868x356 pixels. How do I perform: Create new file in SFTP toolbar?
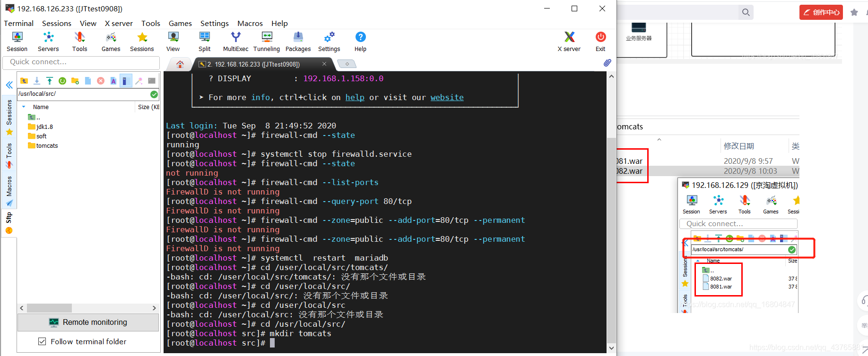pyautogui.click(x=87, y=81)
